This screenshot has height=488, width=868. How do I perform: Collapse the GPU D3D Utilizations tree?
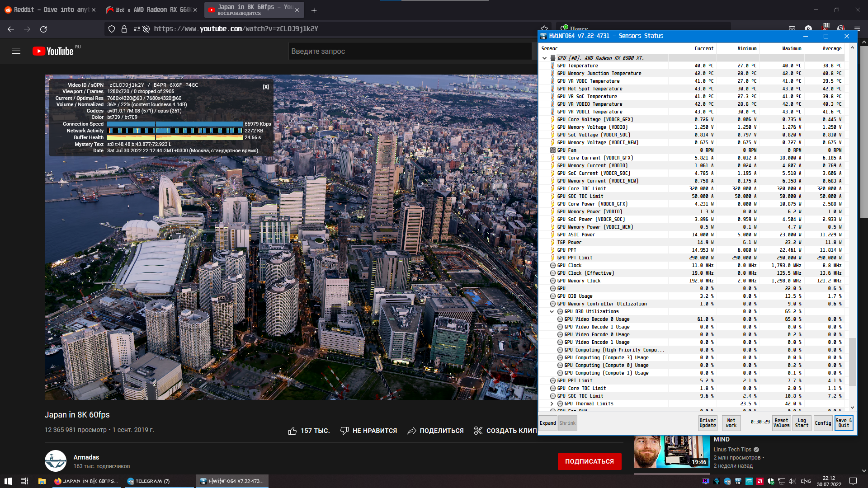click(552, 311)
